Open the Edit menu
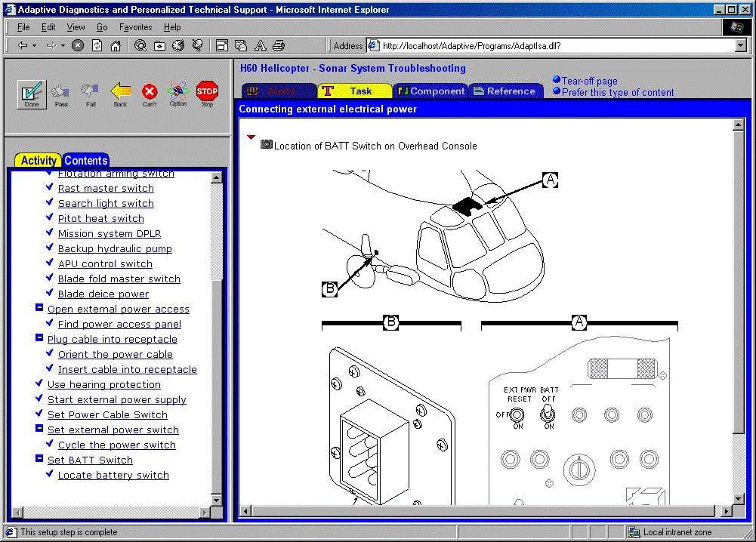The image size is (756, 542). 48,27
